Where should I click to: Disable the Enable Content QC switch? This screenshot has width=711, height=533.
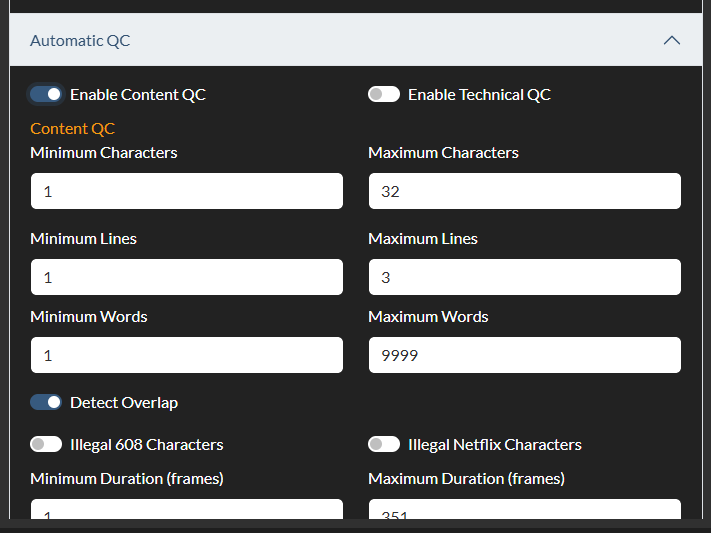46,94
